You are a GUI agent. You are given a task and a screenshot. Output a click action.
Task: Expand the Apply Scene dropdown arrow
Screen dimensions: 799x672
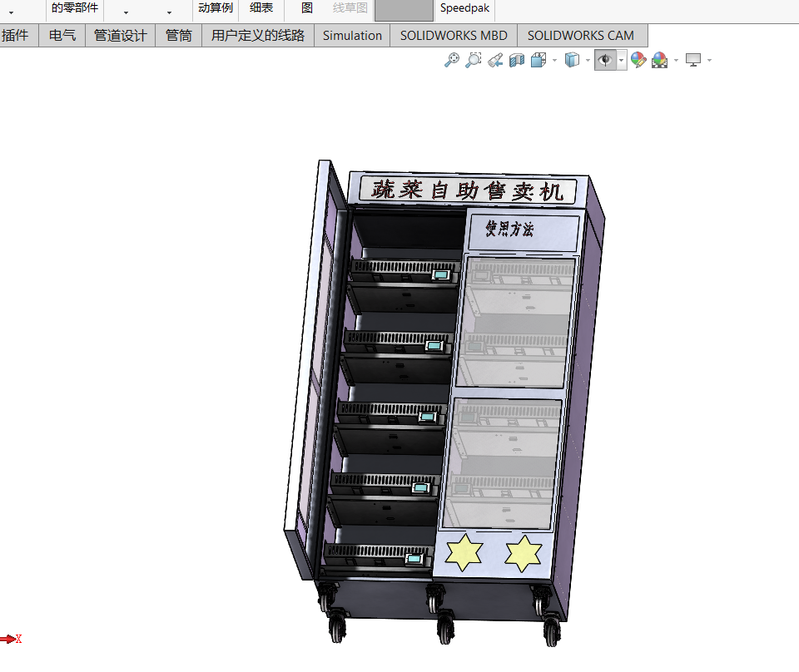[x=676, y=61]
